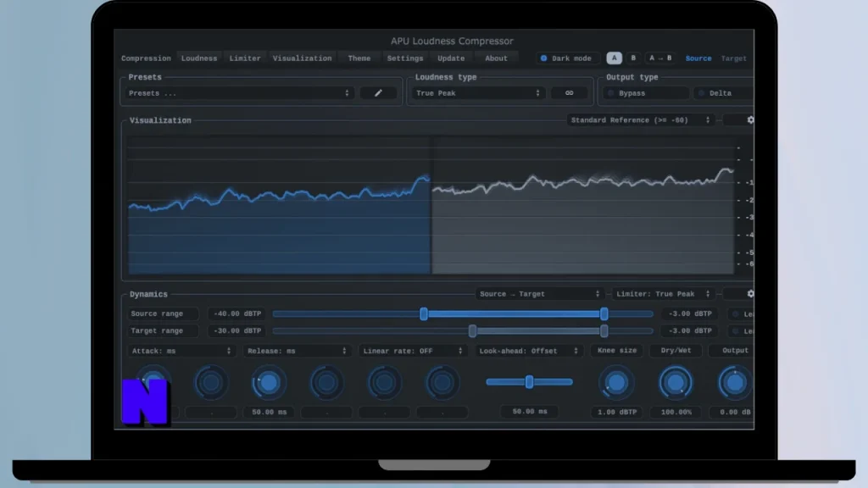Image resolution: width=868 pixels, height=488 pixels.
Task: Click Target range lower handle
Action: [472, 331]
